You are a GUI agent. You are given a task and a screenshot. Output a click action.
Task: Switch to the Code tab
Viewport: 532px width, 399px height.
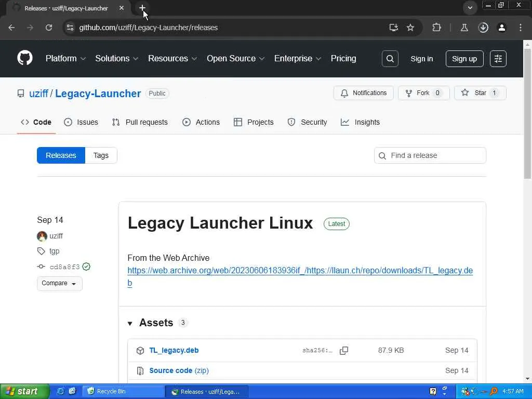(36, 122)
